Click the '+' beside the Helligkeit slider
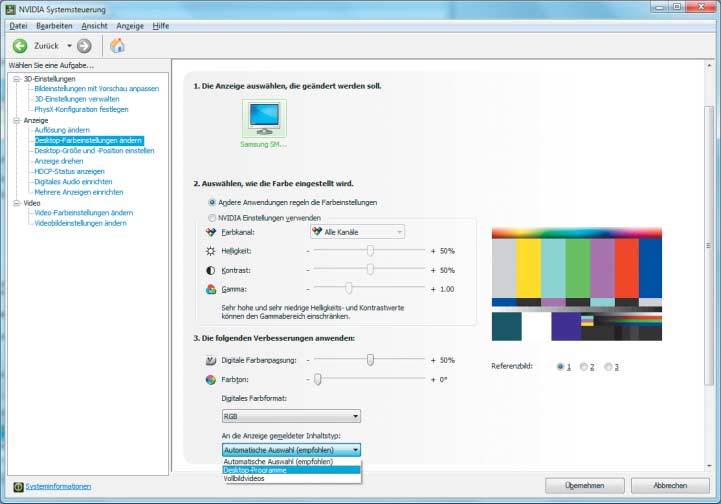This screenshot has height=504, width=721. click(433, 251)
